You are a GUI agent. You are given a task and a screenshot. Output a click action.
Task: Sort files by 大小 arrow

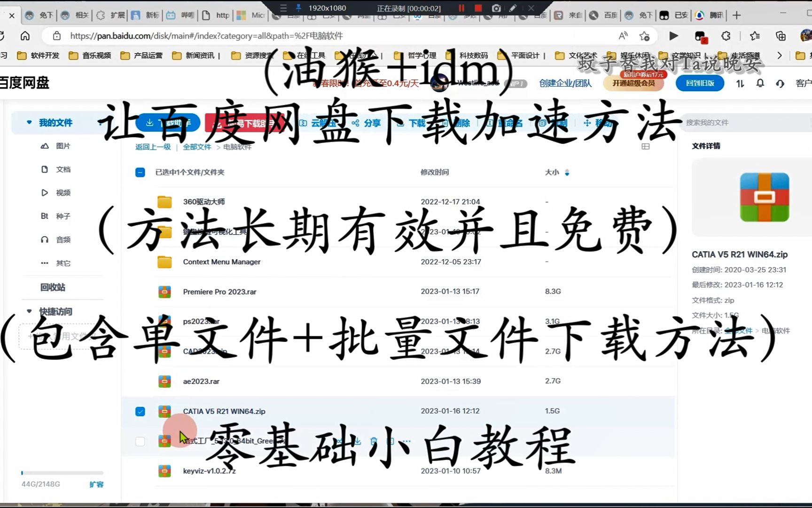(567, 173)
